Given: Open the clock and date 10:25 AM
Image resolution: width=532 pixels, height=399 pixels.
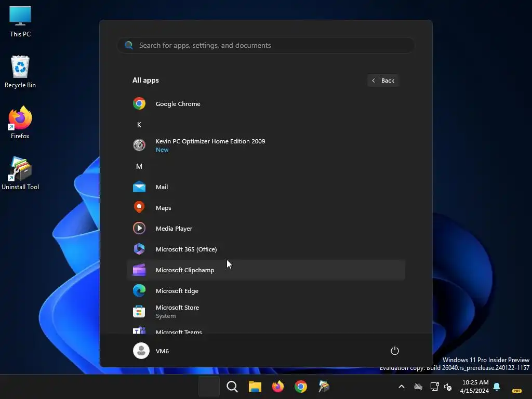Looking at the screenshot, I should (x=475, y=387).
